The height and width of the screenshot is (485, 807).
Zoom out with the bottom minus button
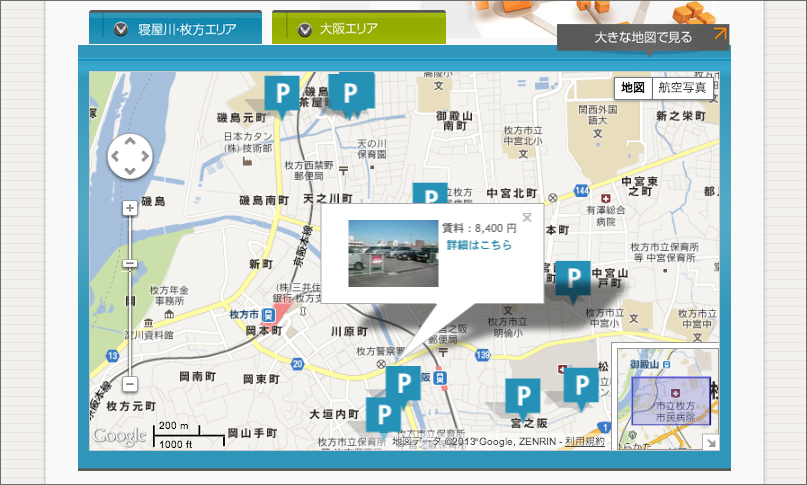[130, 384]
